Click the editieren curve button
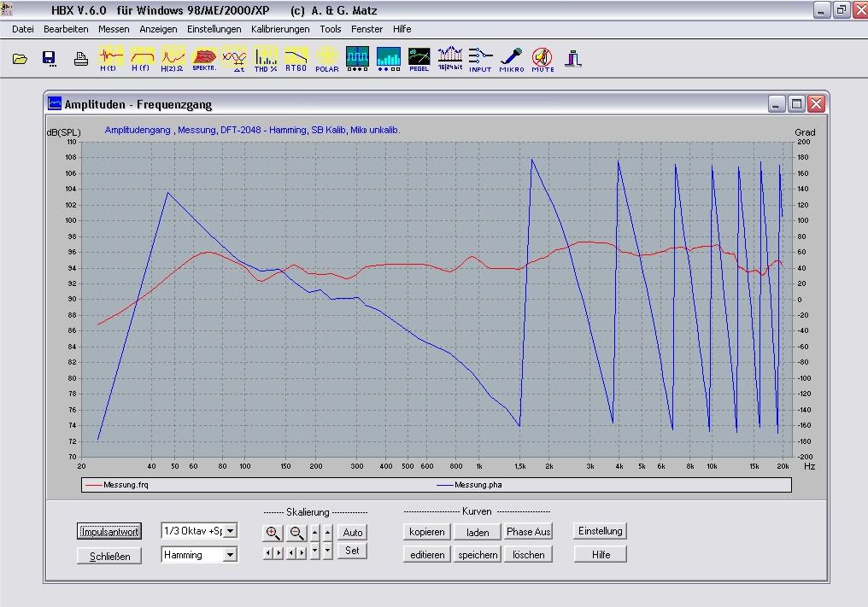Screen dimensions: 868x607 pos(427,554)
